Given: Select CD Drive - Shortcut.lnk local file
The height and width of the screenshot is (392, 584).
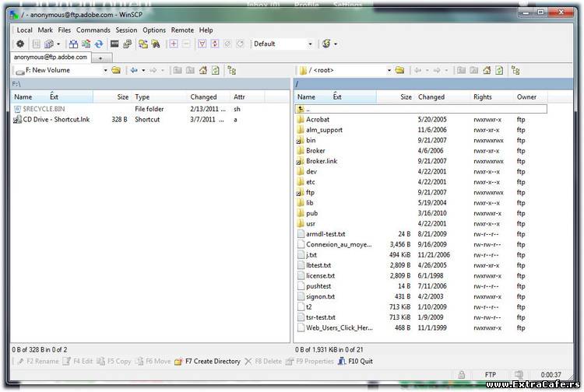Looking at the screenshot, I should (x=56, y=120).
